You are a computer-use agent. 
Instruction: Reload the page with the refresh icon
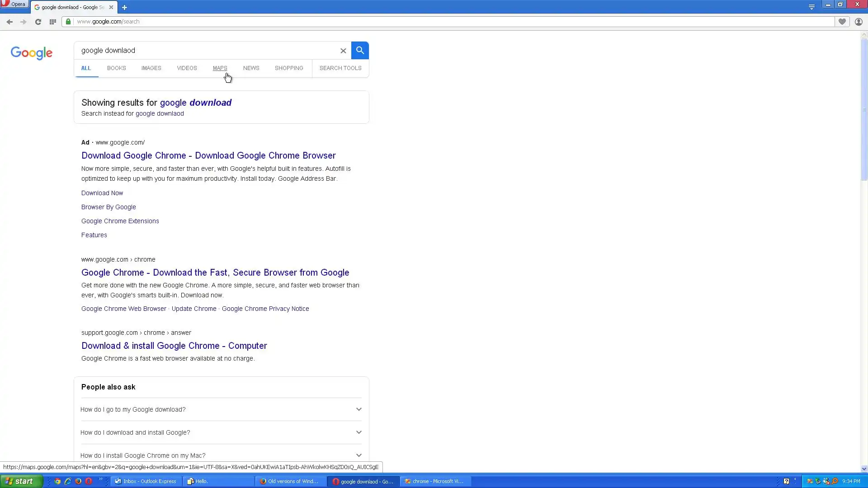[38, 22]
